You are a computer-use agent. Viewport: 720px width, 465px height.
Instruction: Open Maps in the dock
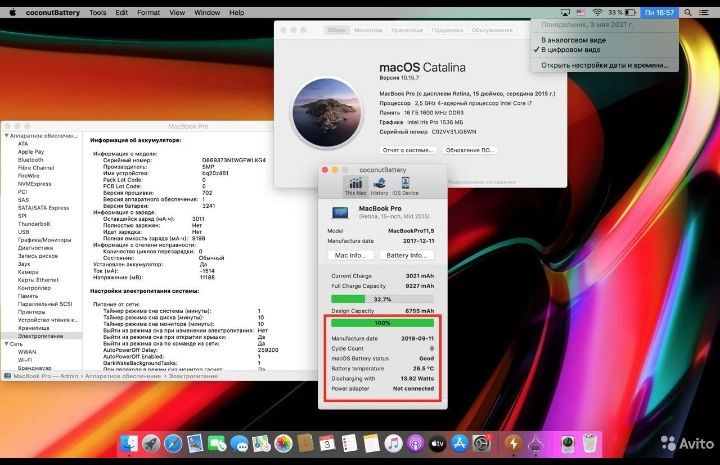261,444
